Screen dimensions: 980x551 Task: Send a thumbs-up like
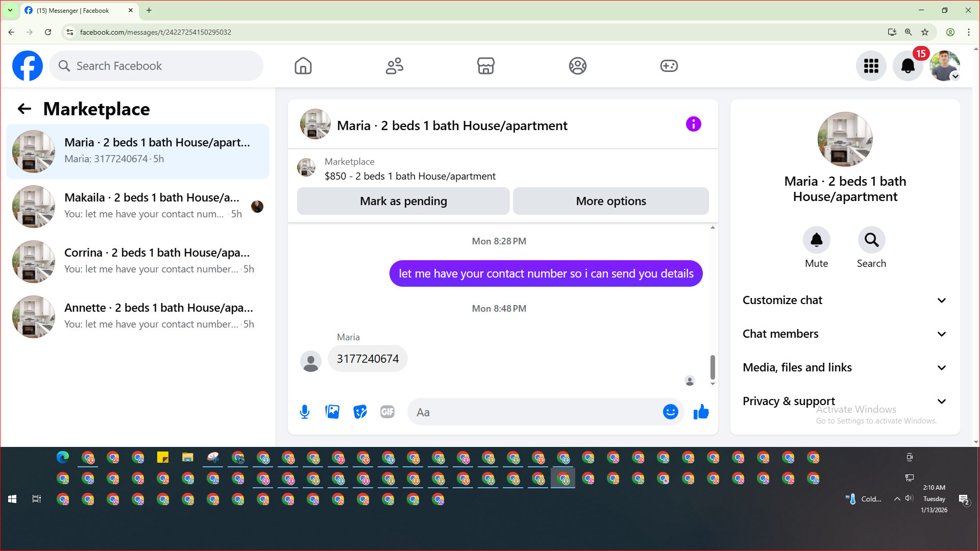(x=701, y=412)
